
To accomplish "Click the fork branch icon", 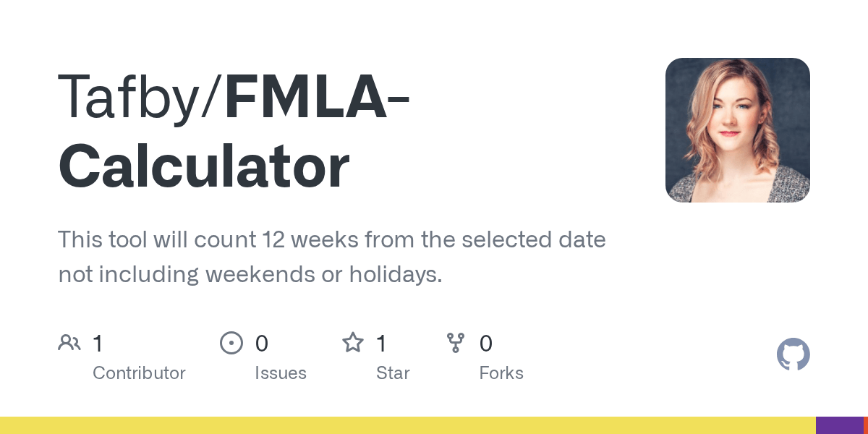I will pyautogui.click(x=456, y=343).
